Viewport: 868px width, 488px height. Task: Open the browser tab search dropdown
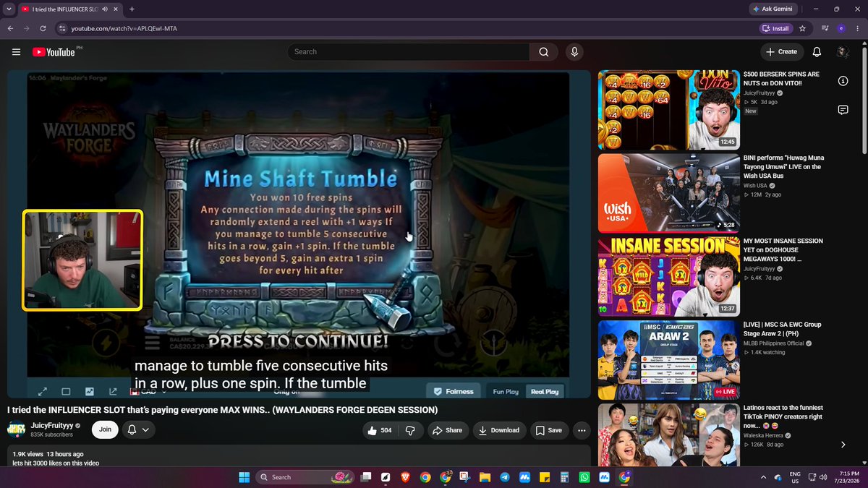(7, 9)
